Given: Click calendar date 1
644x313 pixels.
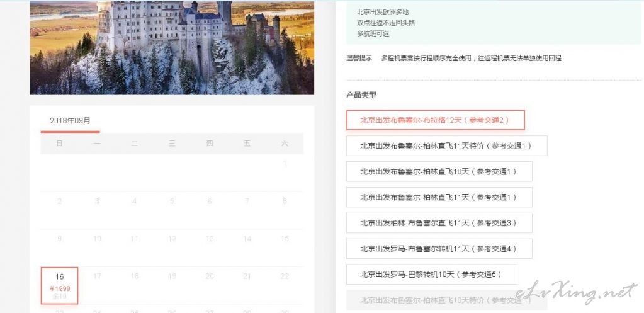Looking at the screenshot, I should click(285, 164).
